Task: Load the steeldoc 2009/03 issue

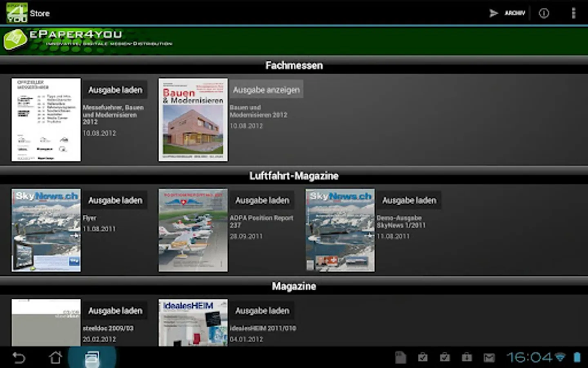Action: point(115,311)
